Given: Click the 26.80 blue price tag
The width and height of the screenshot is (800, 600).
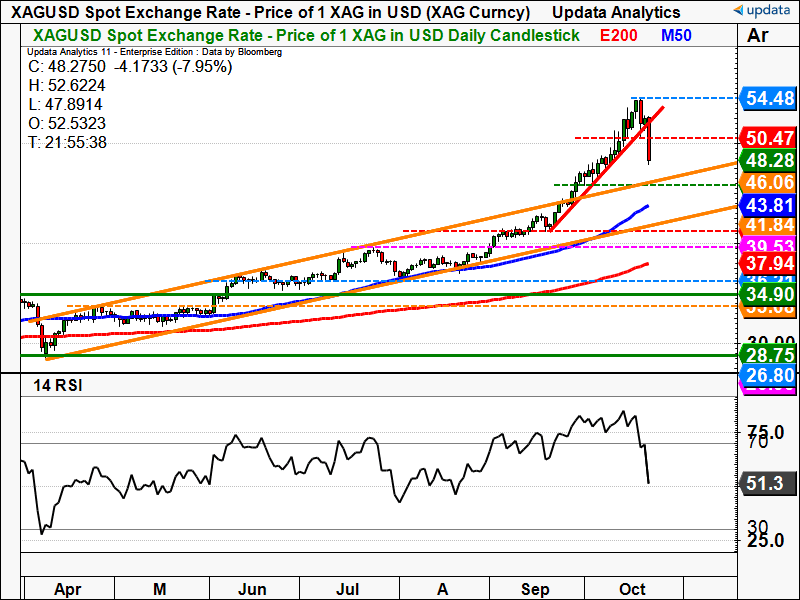Looking at the screenshot, I should click(x=767, y=374).
